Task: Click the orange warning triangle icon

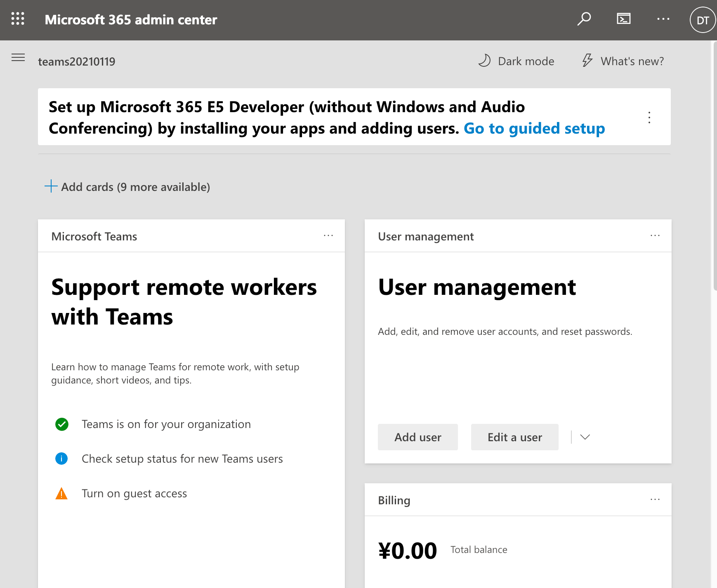Action: [x=61, y=493]
